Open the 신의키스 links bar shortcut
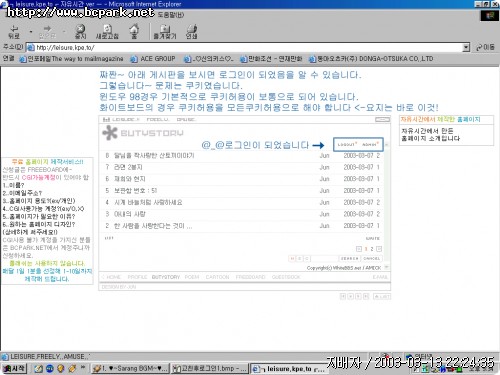 209,59
